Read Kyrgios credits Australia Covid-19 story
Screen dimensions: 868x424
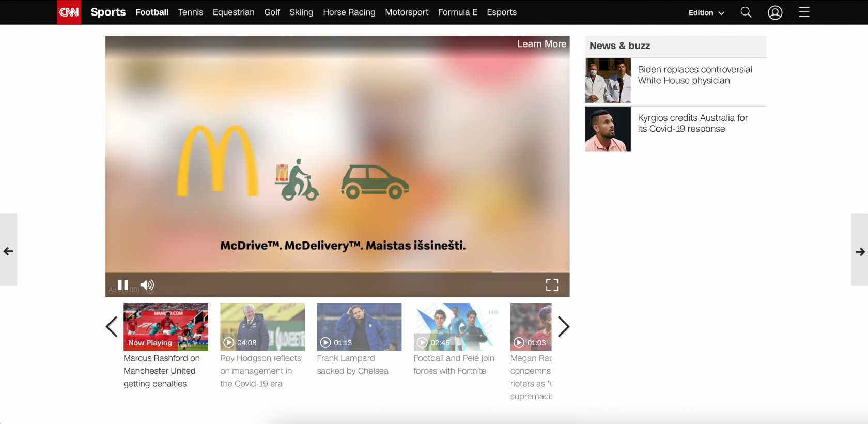pyautogui.click(x=693, y=124)
